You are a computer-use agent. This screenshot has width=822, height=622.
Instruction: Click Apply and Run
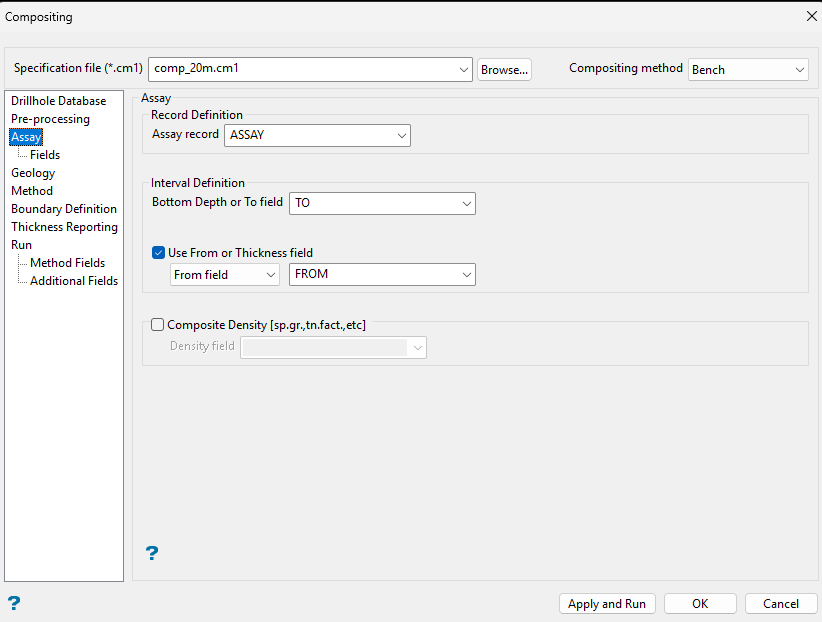click(x=607, y=604)
